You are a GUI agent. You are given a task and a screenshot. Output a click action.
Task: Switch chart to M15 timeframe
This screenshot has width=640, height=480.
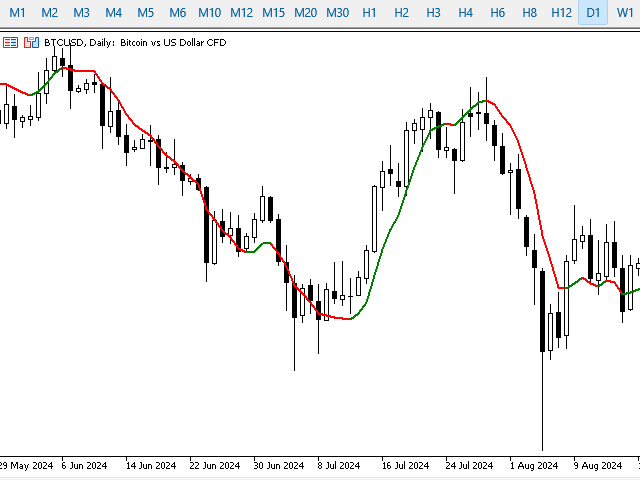tap(273, 13)
